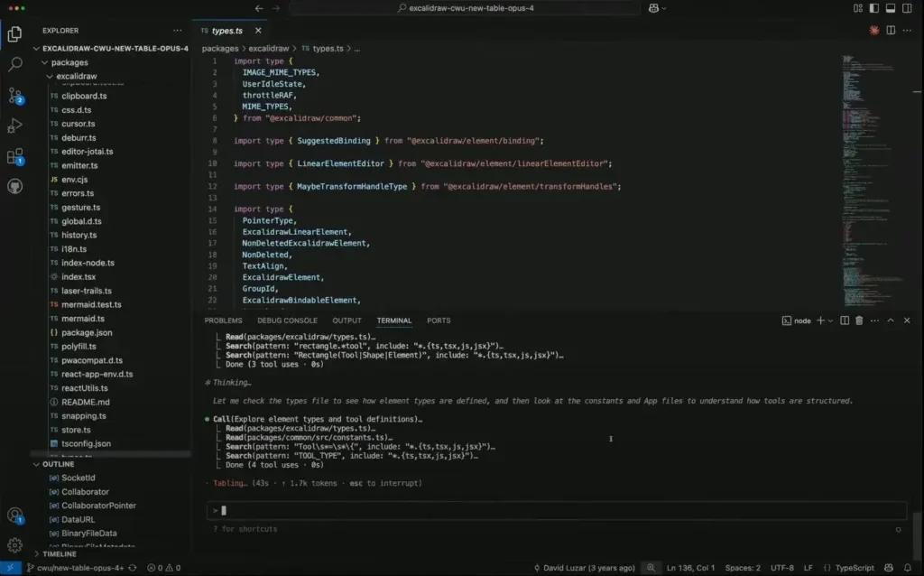Select SocketId in the Outline

point(78,478)
